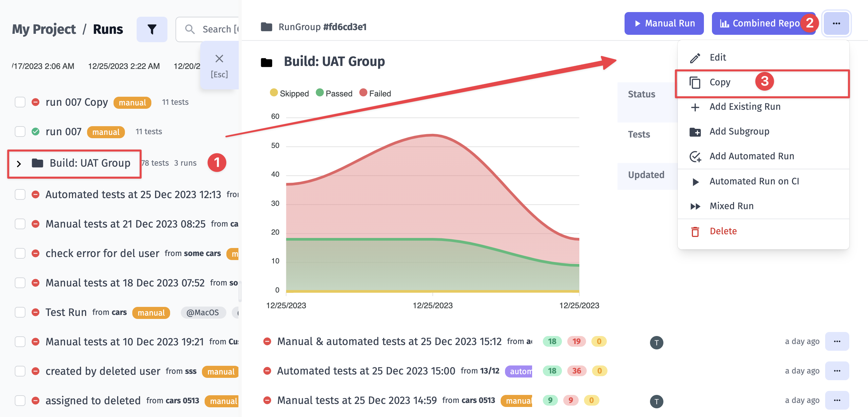Click the @MacOS tag on Test Run

click(203, 313)
